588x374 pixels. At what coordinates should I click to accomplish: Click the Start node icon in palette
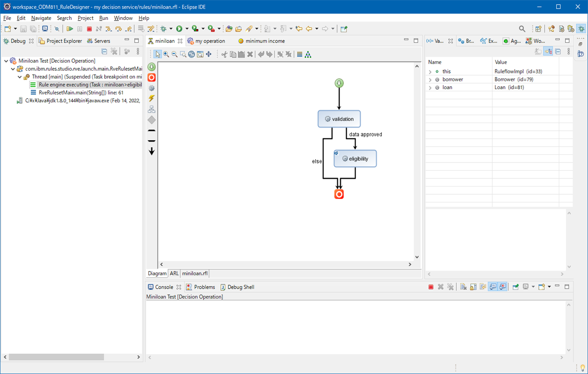(151, 67)
